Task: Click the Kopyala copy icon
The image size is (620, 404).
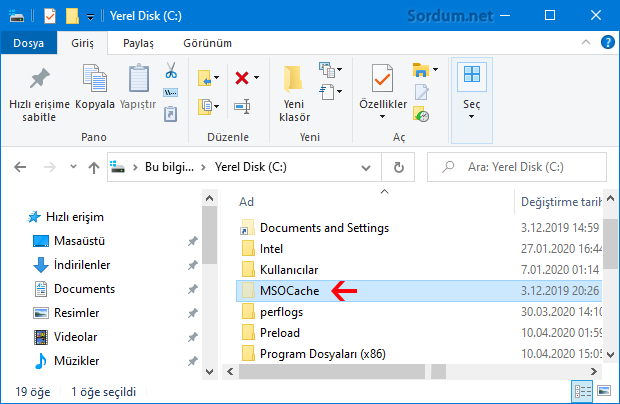Action: coord(95,78)
